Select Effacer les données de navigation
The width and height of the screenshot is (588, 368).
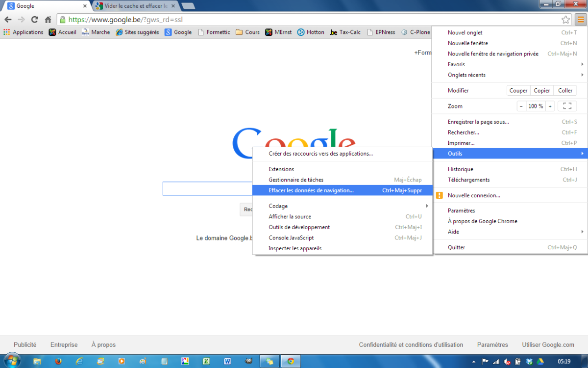click(343, 190)
